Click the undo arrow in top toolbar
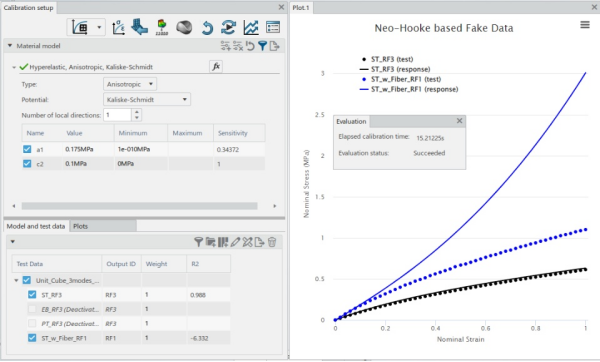This screenshot has width=600, height=362. point(207,28)
